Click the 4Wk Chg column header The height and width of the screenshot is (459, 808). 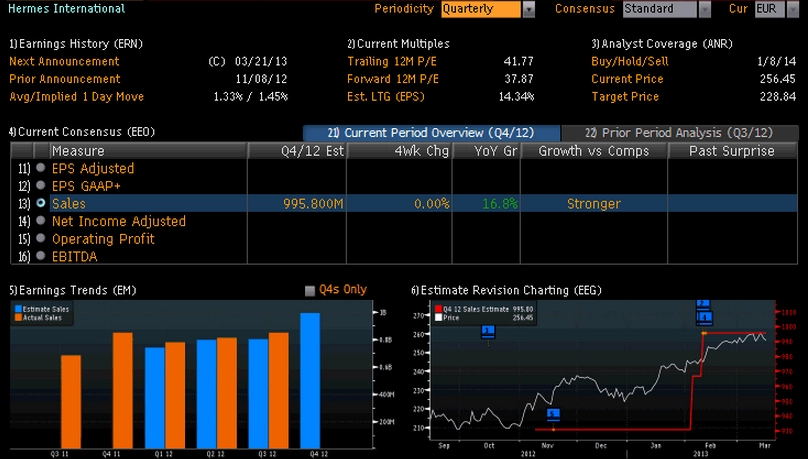pos(400,151)
